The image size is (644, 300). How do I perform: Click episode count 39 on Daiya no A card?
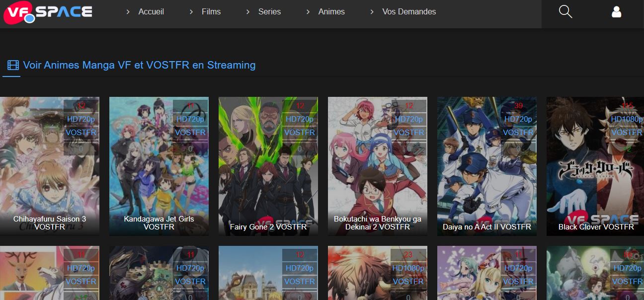tap(519, 106)
